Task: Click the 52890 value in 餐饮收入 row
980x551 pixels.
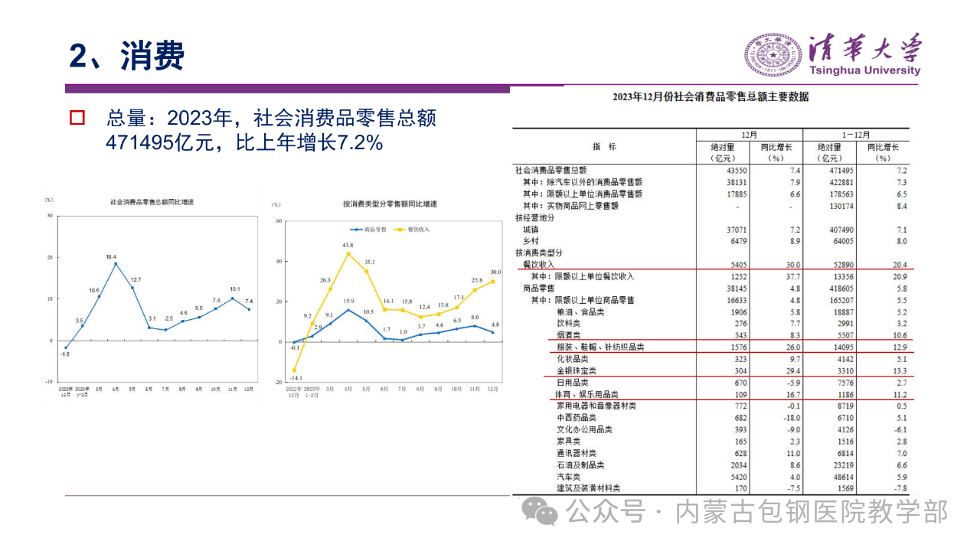Action: [x=842, y=265]
